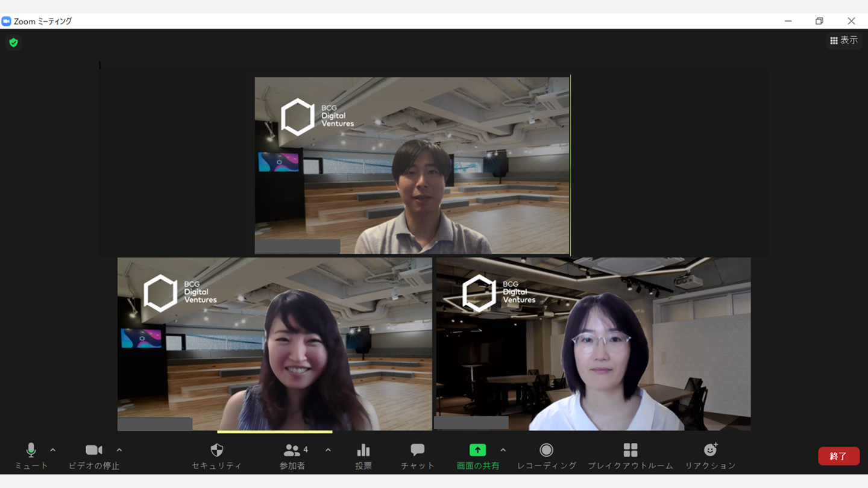Select the bottom left participant video
868x488 pixels.
pyautogui.click(x=274, y=343)
